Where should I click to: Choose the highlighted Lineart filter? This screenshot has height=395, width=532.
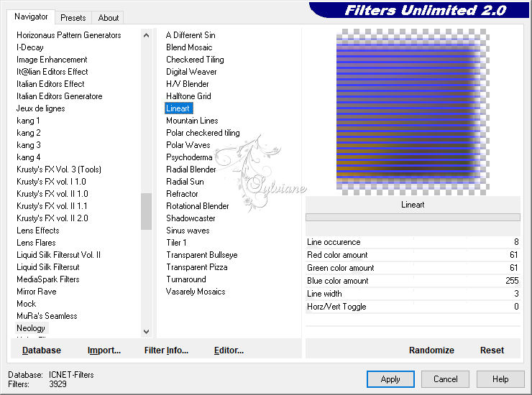(x=178, y=108)
